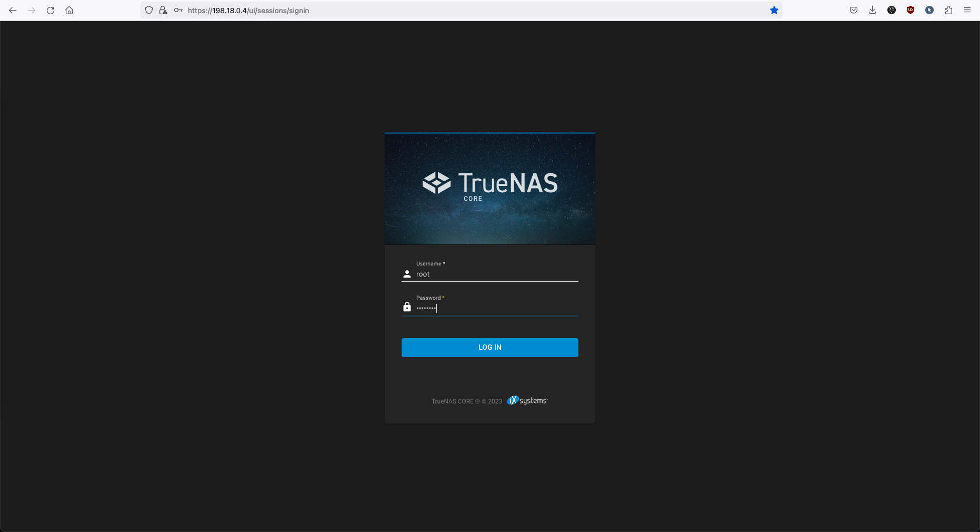Toggle the blue bookmark star
Viewport: 980px width, 532px height.
(x=774, y=11)
